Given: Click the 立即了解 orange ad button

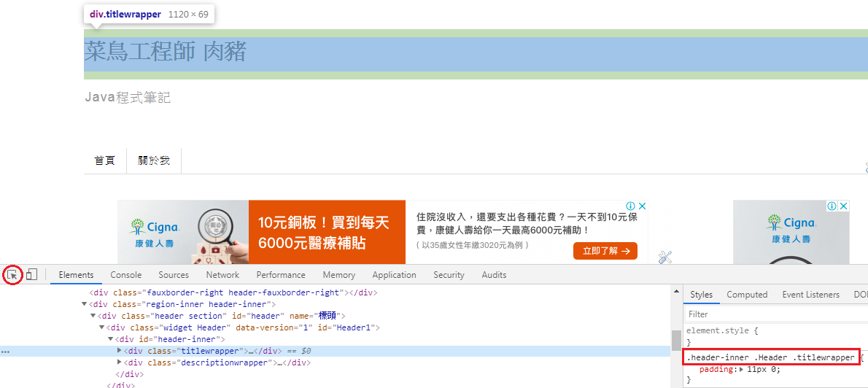Looking at the screenshot, I should click(x=605, y=251).
